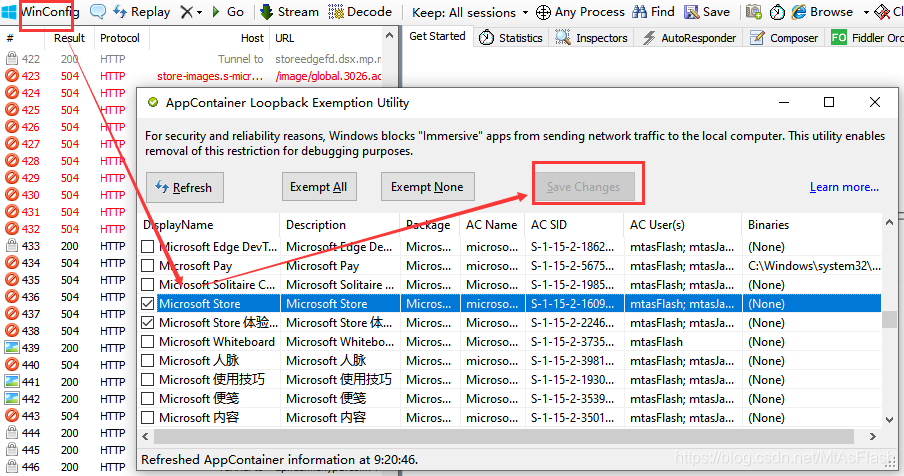Sort by the AC User(s) column header
The image size is (904, 476).
pyautogui.click(x=683, y=225)
